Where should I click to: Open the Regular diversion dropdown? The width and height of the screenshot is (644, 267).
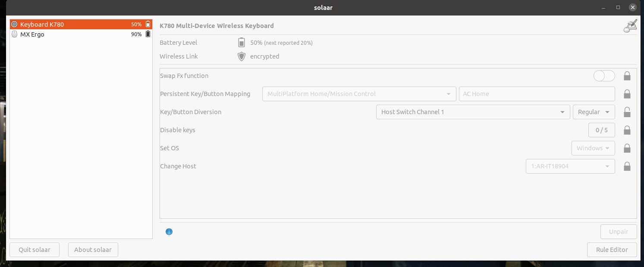[594, 112]
